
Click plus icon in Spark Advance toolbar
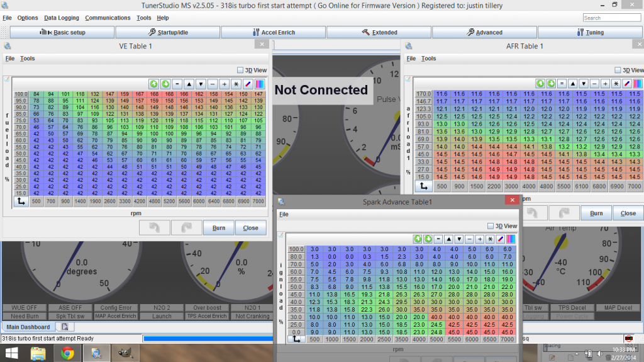480,239
